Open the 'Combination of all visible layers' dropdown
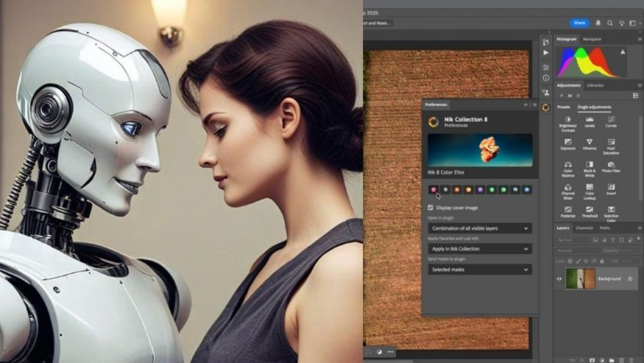Screen dimensions: 644x363 click(479, 228)
